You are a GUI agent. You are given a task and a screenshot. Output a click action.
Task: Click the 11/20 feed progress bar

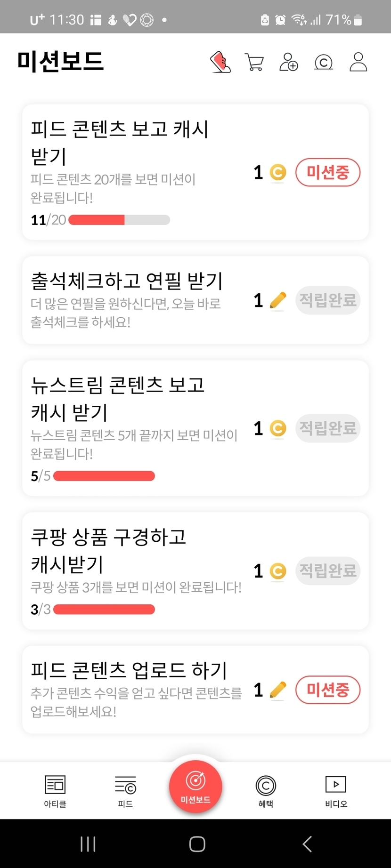click(x=119, y=220)
